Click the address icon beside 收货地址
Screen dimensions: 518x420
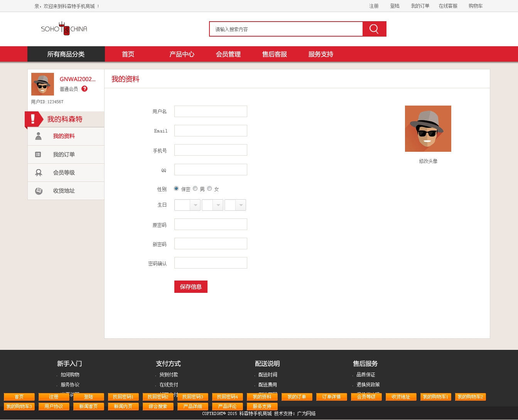click(x=39, y=191)
